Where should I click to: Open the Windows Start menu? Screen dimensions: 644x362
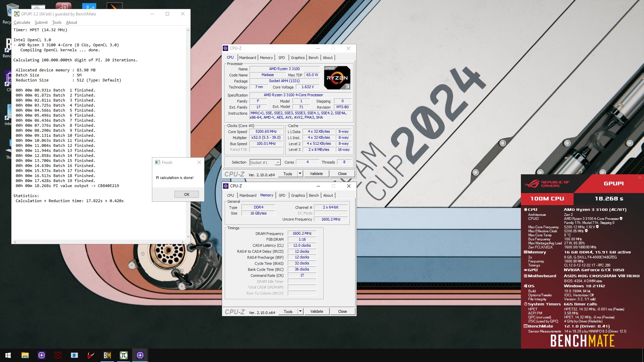pyautogui.click(x=8, y=355)
